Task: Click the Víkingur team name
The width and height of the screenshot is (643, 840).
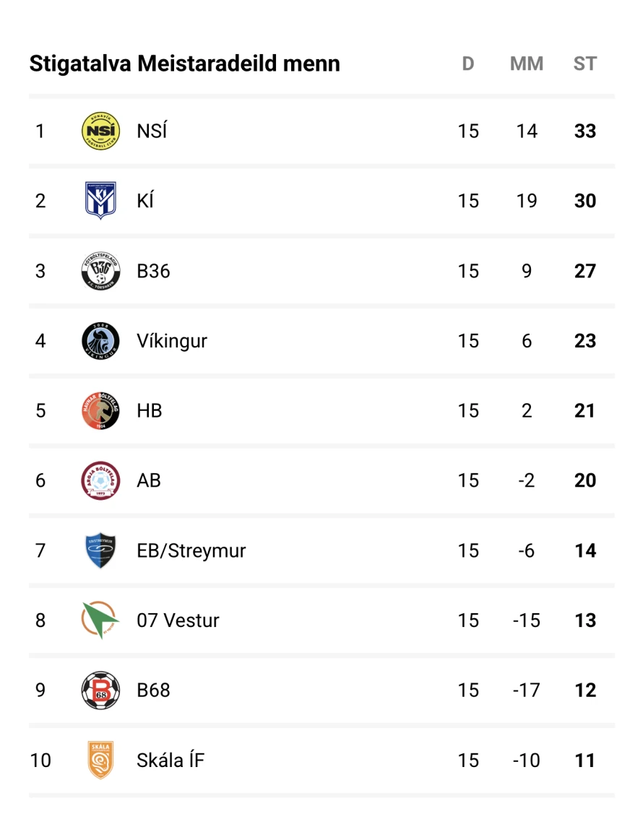Action: (172, 341)
